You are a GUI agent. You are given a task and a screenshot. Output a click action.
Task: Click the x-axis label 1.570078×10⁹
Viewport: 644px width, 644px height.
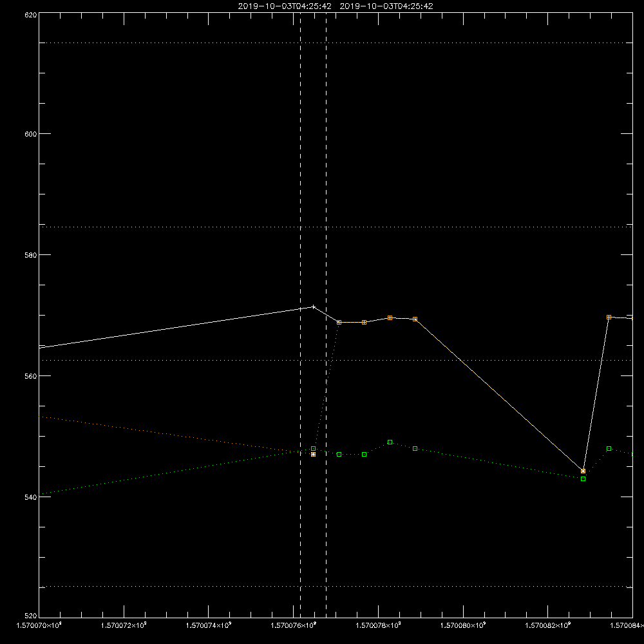[x=378, y=625]
